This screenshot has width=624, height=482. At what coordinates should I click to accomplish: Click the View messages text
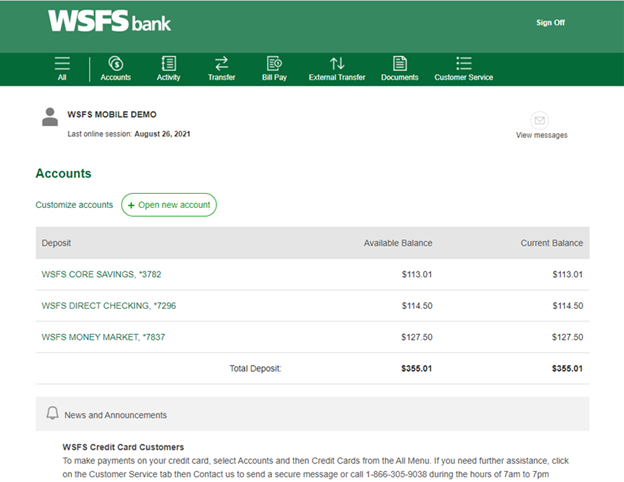click(542, 135)
